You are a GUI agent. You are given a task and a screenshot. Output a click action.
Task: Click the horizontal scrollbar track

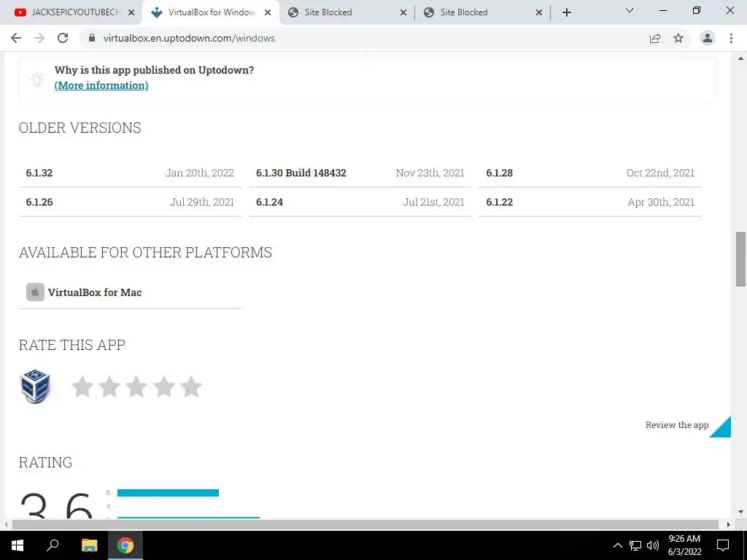[365, 525]
